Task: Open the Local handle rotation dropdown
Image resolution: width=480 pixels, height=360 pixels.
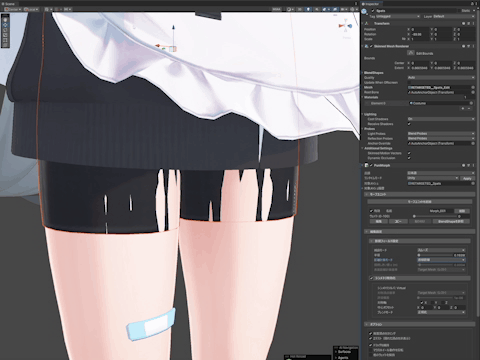Action: tap(31, 9)
